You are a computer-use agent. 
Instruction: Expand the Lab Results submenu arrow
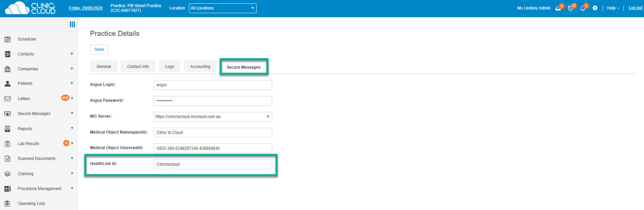click(72, 143)
